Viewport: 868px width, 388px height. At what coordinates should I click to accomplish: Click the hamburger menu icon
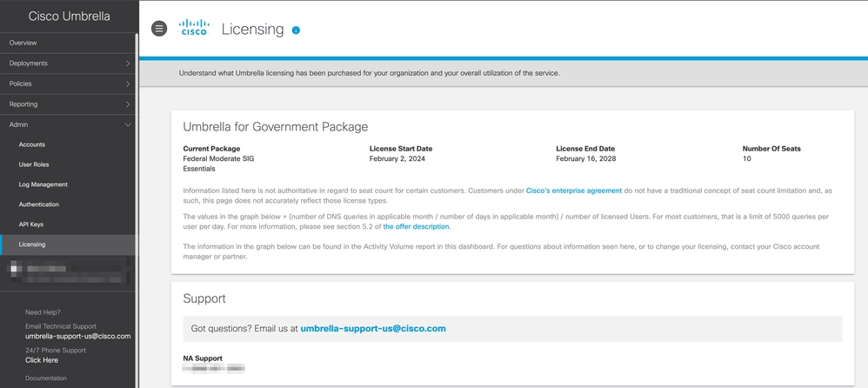pos(159,29)
